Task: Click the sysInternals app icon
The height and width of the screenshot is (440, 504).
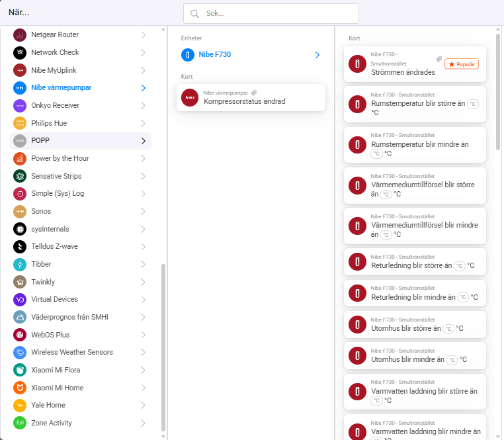Action: click(x=20, y=229)
